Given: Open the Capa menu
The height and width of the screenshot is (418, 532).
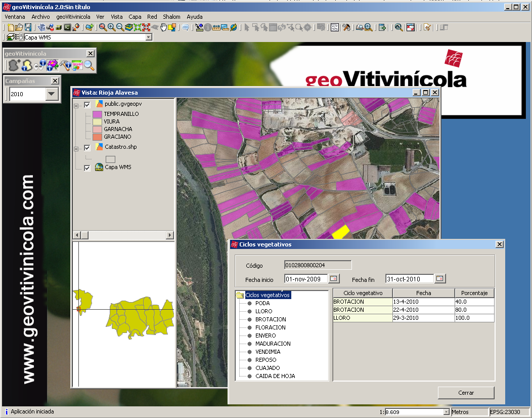Looking at the screenshot, I should coord(135,17).
